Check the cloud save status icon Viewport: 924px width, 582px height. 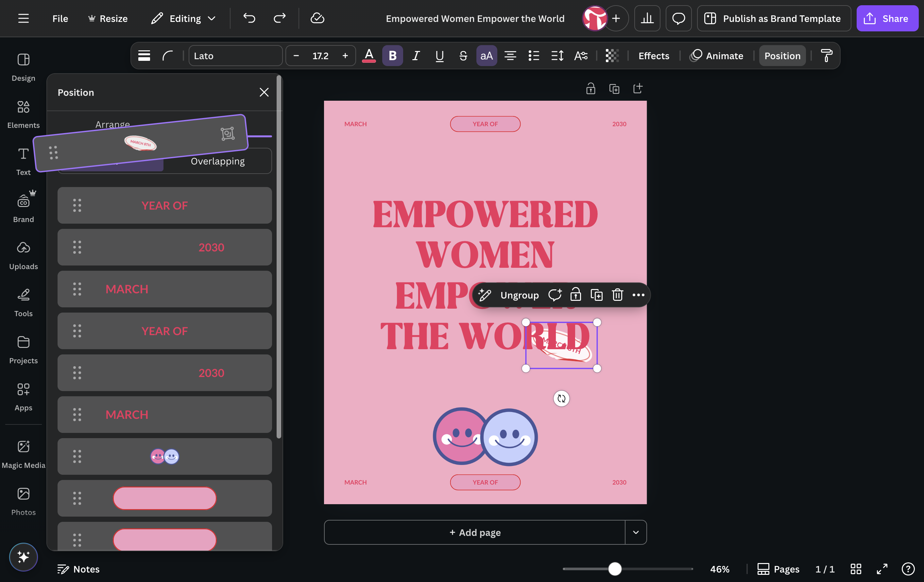[x=317, y=18]
